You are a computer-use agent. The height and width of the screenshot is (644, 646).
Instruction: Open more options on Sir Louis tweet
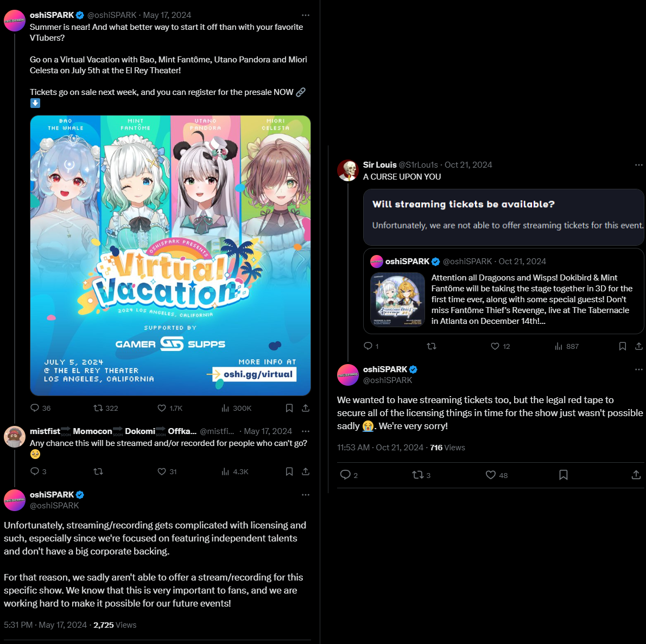click(x=638, y=165)
